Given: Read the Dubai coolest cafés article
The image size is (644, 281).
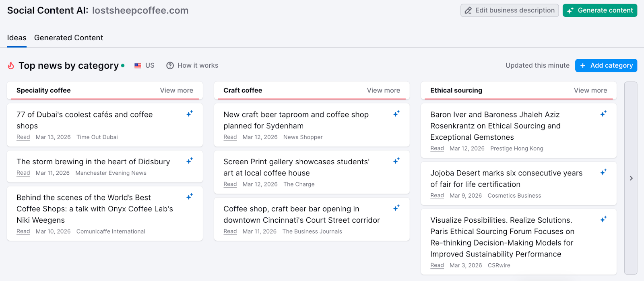Looking at the screenshot, I should [23, 137].
